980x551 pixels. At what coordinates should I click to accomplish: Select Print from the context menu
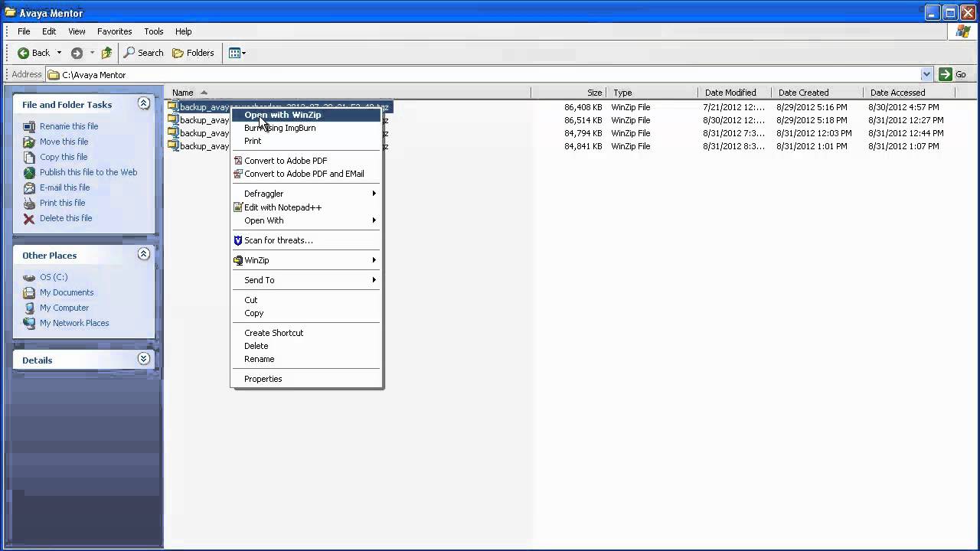point(306,141)
